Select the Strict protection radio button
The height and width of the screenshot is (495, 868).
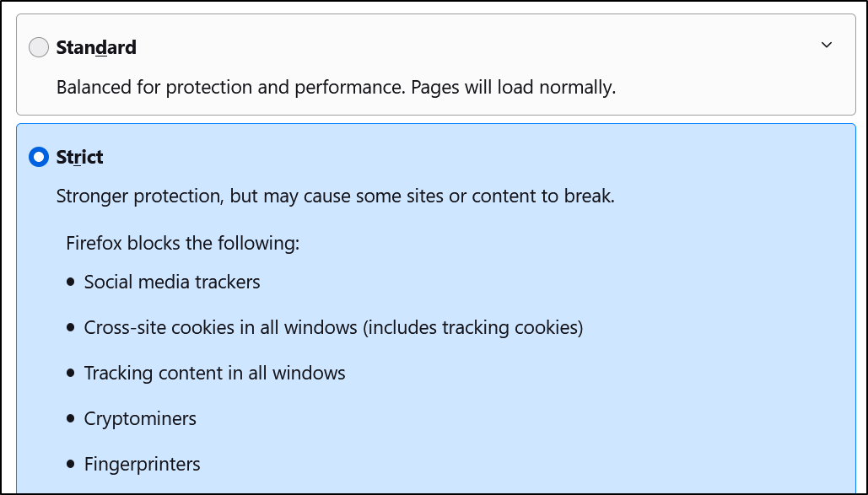tap(38, 157)
